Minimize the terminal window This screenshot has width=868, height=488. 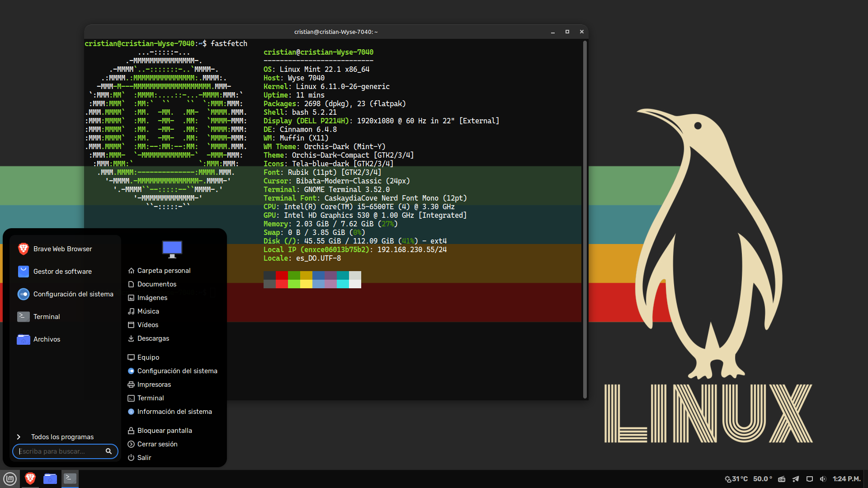(x=553, y=32)
